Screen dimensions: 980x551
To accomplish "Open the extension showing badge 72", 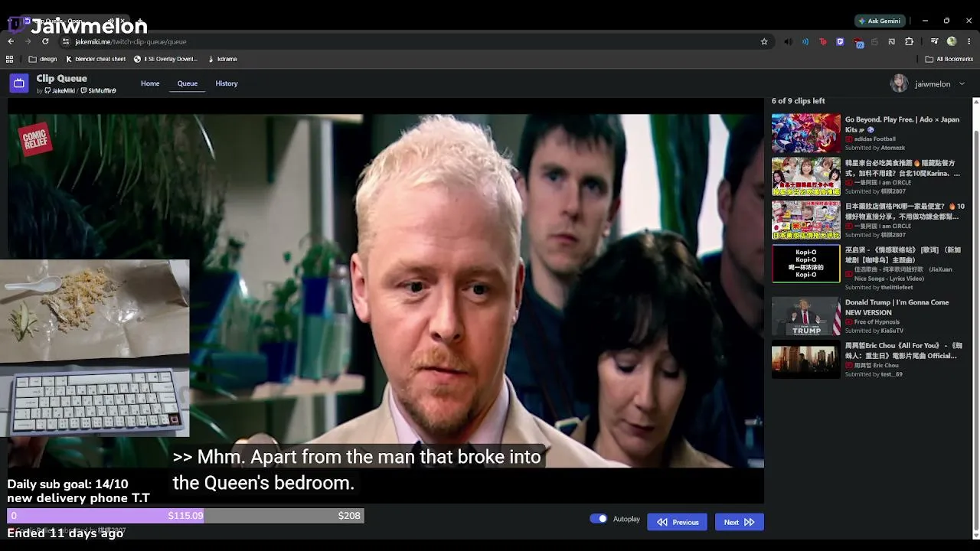I will pyautogui.click(x=858, y=42).
